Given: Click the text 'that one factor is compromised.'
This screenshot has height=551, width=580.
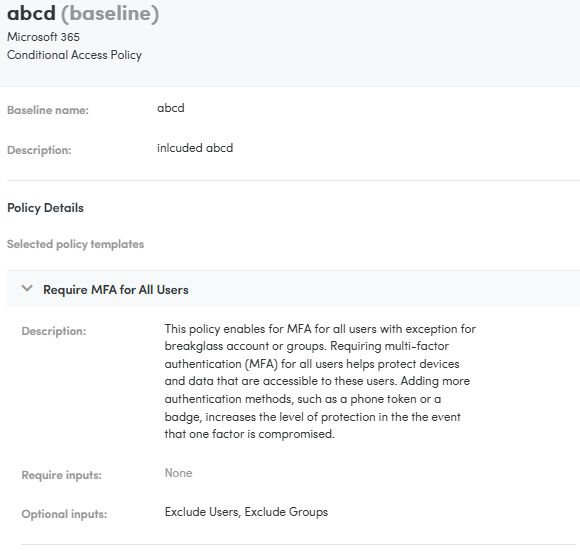Looking at the screenshot, I should 250,434.
